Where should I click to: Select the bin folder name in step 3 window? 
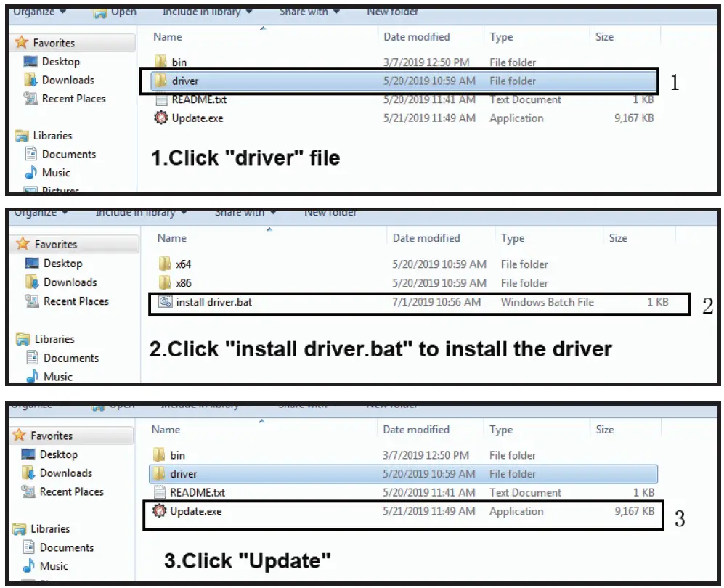point(177,456)
